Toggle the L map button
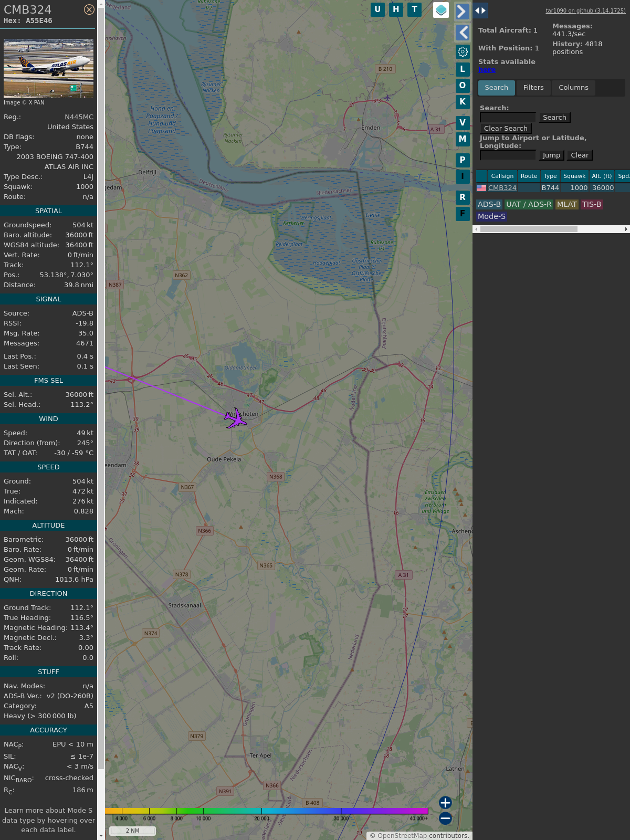 point(463,69)
